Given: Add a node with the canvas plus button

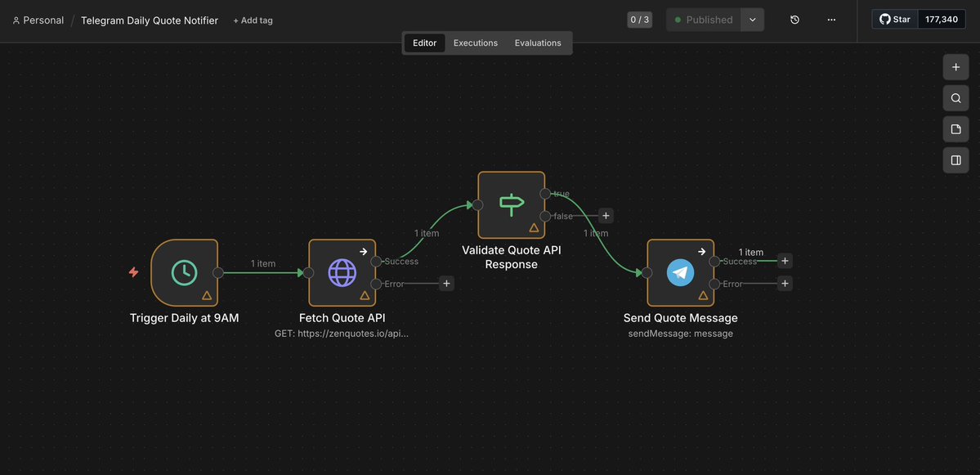Looking at the screenshot, I should click(x=955, y=67).
